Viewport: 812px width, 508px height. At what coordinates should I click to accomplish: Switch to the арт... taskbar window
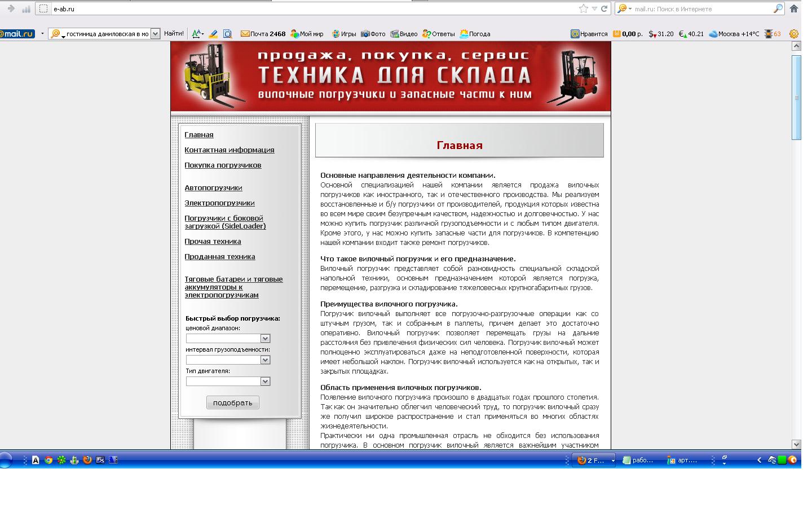[x=682, y=460]
